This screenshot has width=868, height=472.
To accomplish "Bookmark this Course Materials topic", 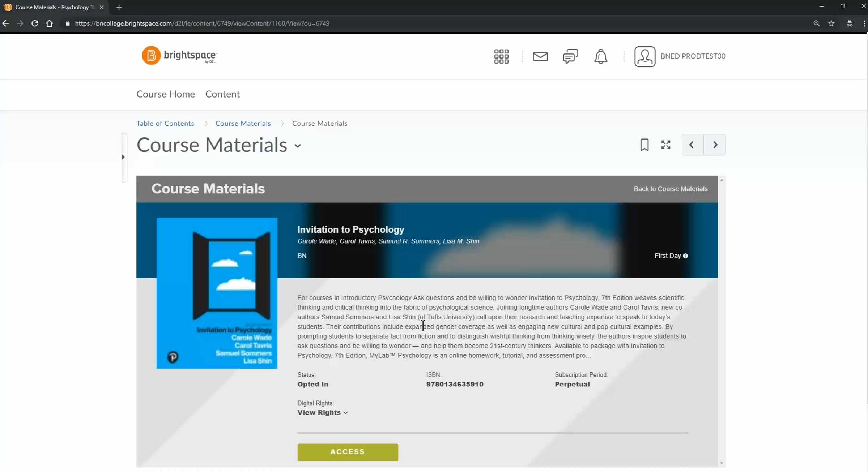I will coord(644,145).
